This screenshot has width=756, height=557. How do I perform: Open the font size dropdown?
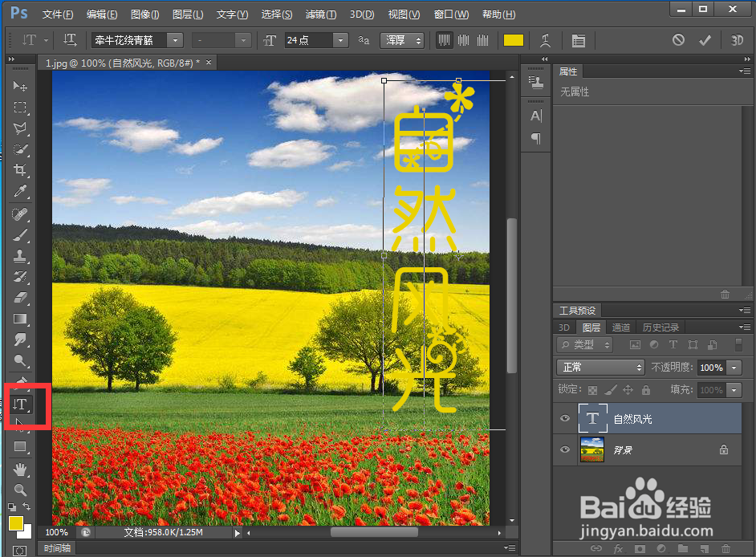pyautogui.click(x=340, y=40)
